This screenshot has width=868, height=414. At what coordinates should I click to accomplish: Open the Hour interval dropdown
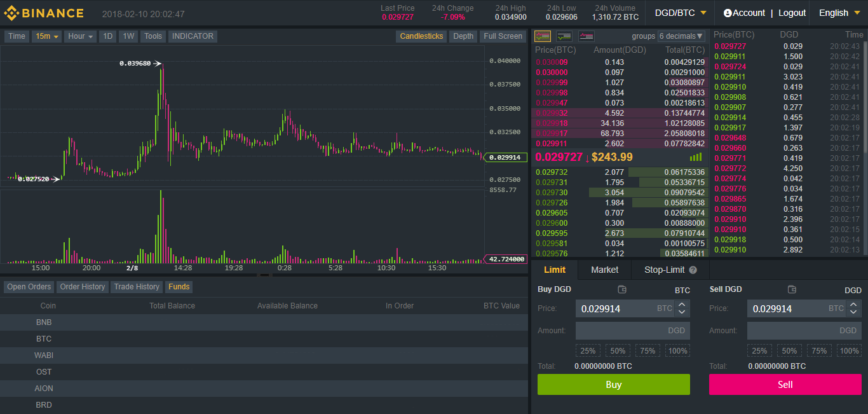(80, 36)
